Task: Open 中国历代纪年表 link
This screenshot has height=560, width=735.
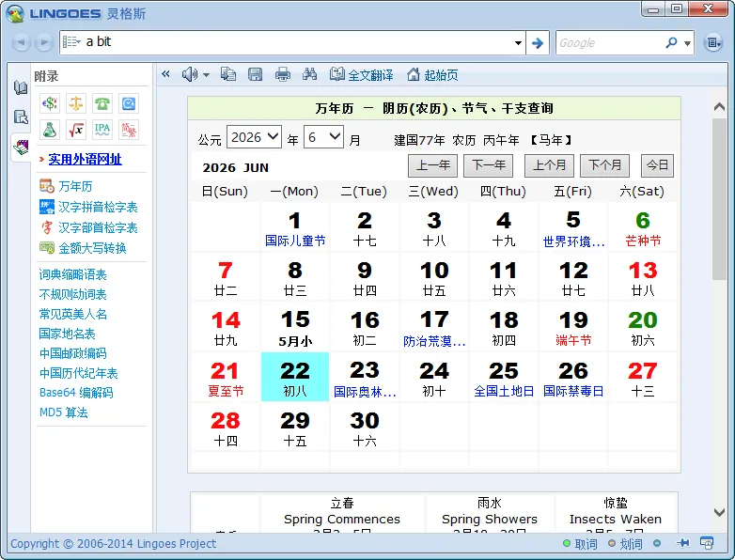Action: (78, 373)
